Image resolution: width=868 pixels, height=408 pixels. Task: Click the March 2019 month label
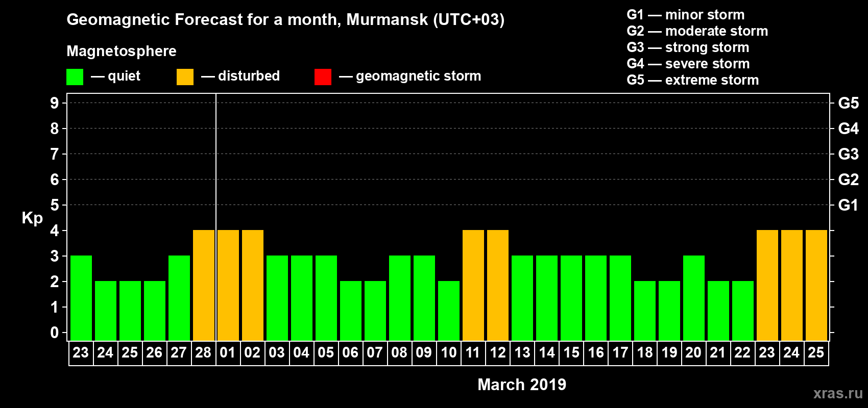pos(522,385)
